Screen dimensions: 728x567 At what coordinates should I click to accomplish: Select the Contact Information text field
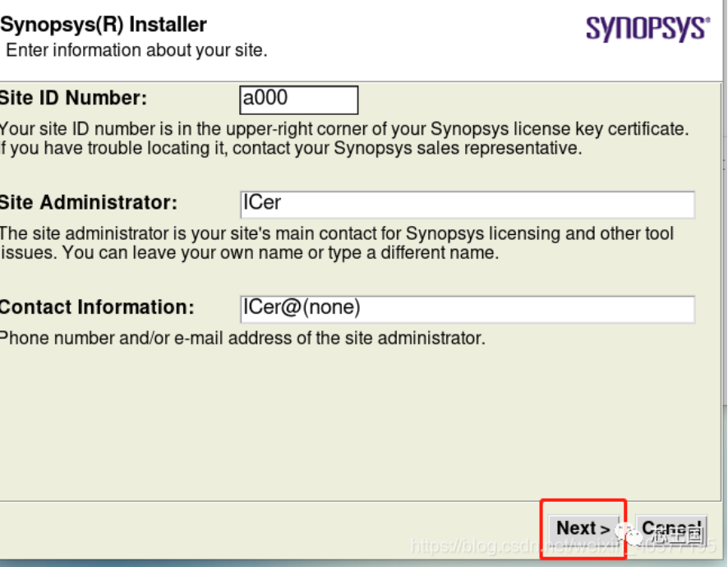coord(467,309)
